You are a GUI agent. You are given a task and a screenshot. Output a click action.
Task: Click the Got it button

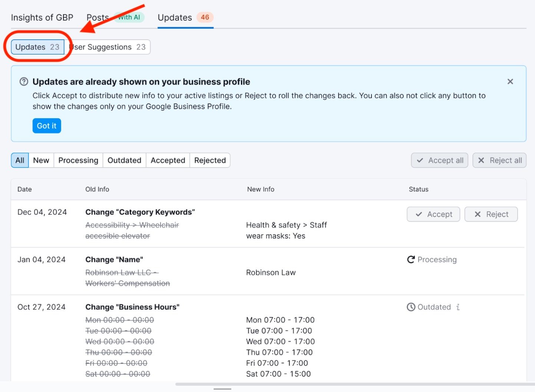tap(46, 126)
